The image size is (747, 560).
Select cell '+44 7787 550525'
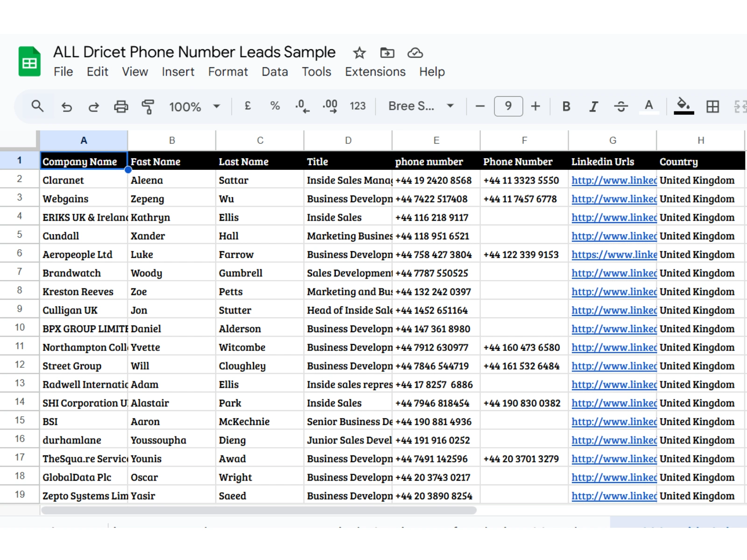436,273
